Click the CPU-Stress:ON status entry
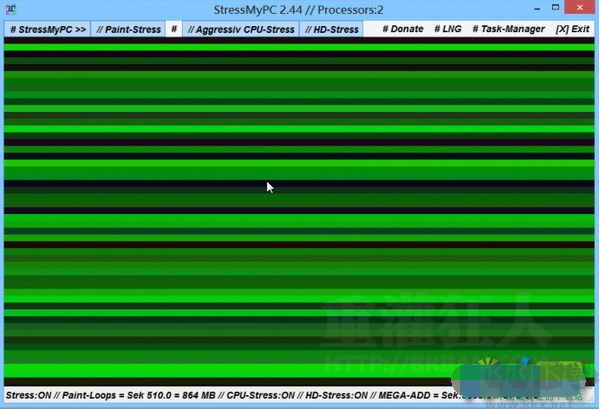Screen dimensions: 600x411 point(261,395)
